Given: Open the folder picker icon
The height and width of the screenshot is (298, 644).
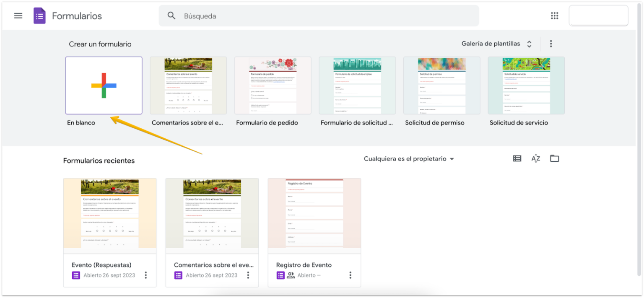Looking at the screenshot, I should 554,158.
